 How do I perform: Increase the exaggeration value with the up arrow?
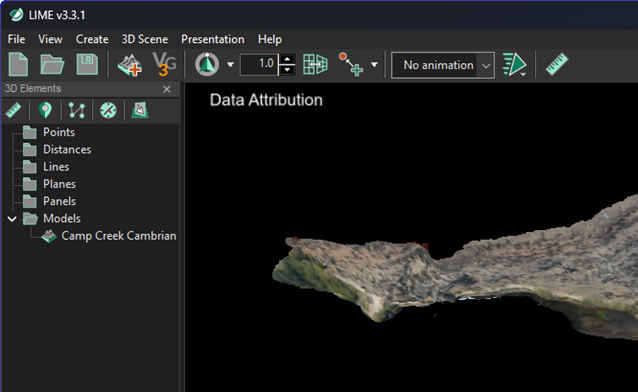coord(287,59)
